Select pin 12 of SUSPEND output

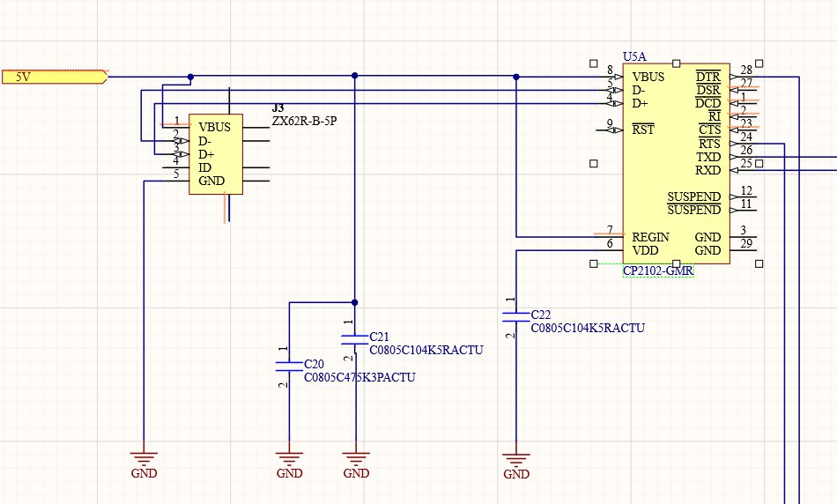click(x=746, y=190)
